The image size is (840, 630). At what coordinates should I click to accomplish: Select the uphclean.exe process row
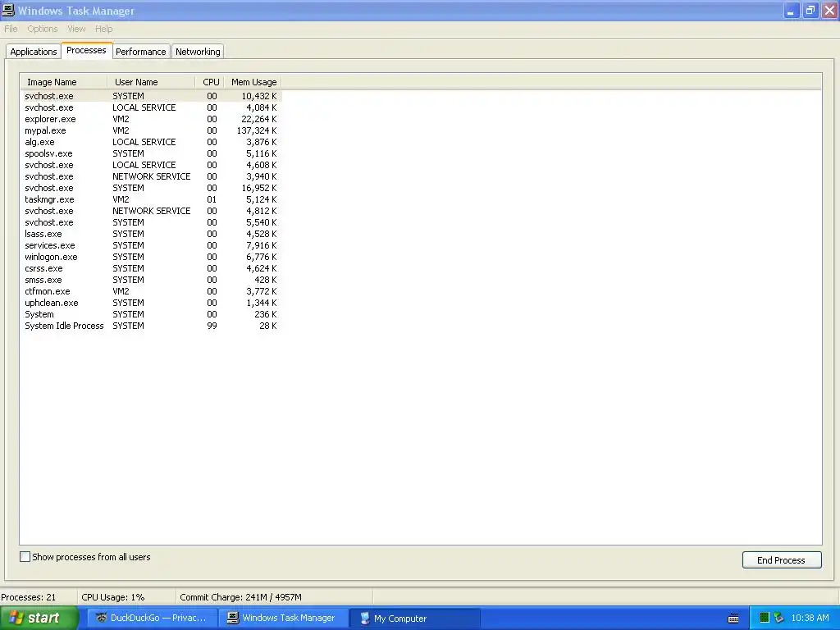(x=151, y=303)
